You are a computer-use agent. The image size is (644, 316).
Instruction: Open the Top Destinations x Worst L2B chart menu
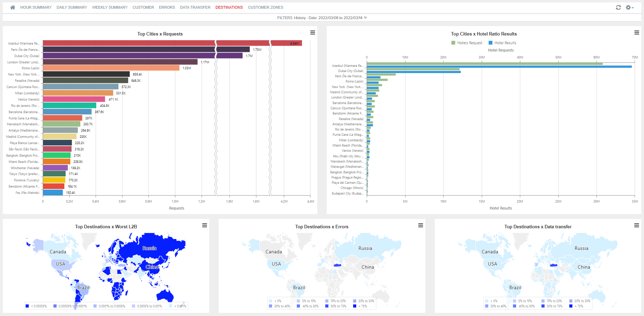click(x=204, y=226)
